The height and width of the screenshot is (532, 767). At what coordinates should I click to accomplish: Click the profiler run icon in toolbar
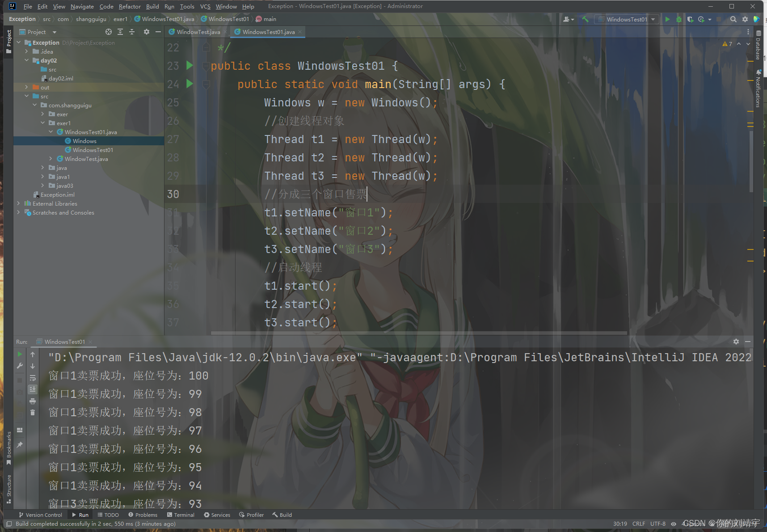point(701,19)
